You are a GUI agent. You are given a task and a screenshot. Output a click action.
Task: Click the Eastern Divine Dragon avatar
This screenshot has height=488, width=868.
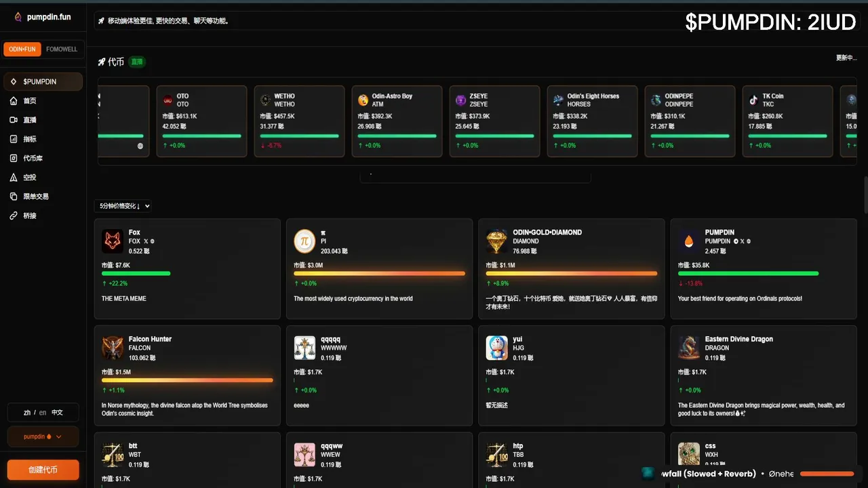pos(689,348)
